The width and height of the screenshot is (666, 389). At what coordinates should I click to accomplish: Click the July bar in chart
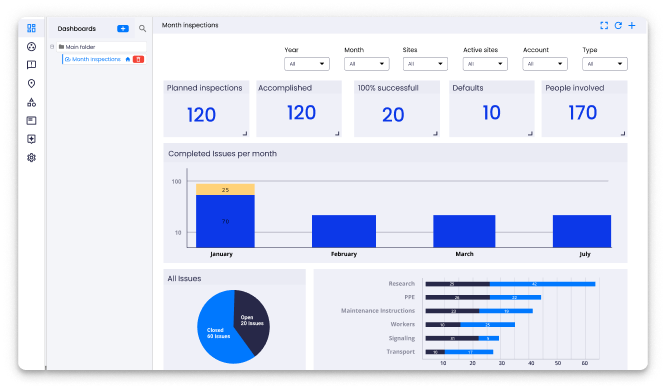point(582,231)
